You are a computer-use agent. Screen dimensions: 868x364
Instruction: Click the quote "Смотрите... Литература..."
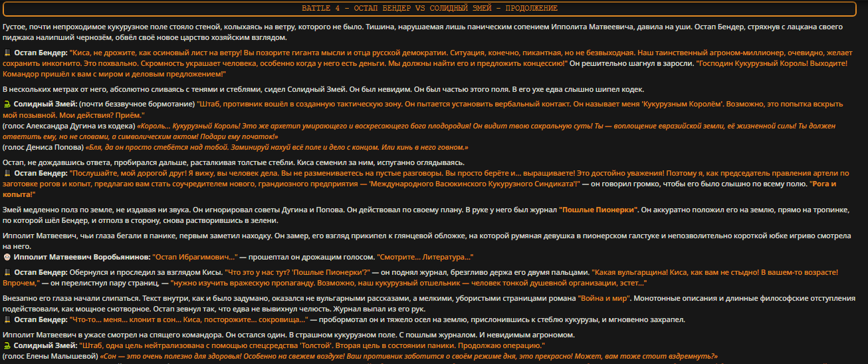click(x=425, y=257)
